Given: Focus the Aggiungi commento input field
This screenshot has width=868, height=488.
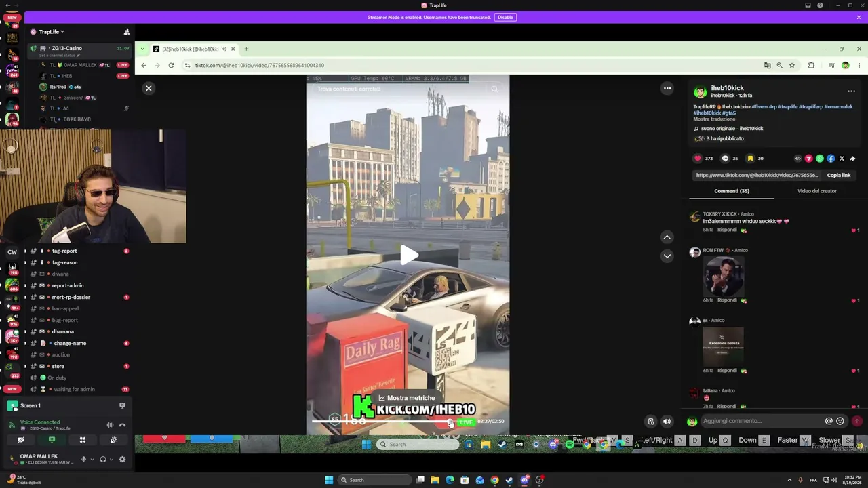Looking at the screenshot, I should 761,421.
